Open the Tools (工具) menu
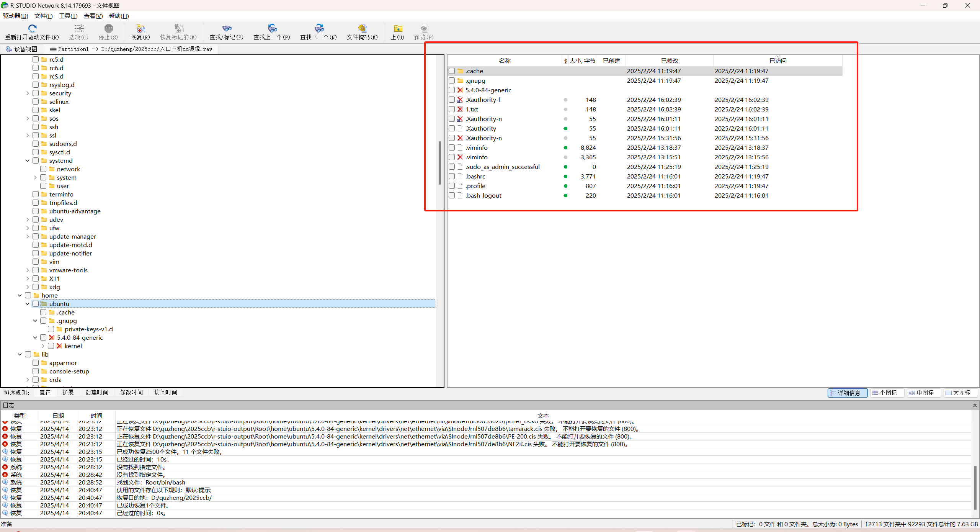This screenshot has height=532, width=980. coord(68,16)
